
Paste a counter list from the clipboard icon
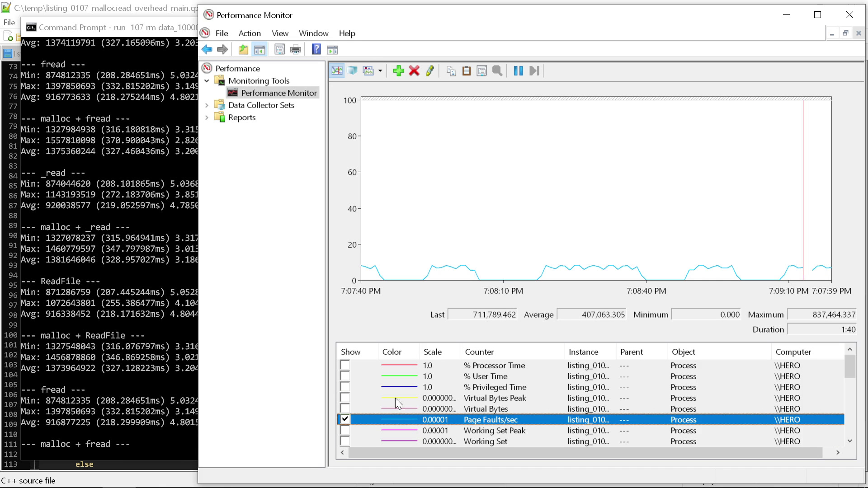point(466,70)
